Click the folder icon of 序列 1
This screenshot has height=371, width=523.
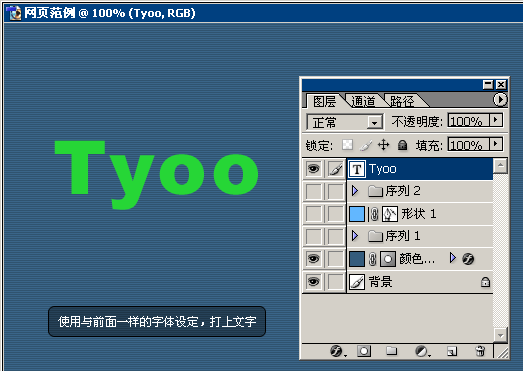pos(375,236)
